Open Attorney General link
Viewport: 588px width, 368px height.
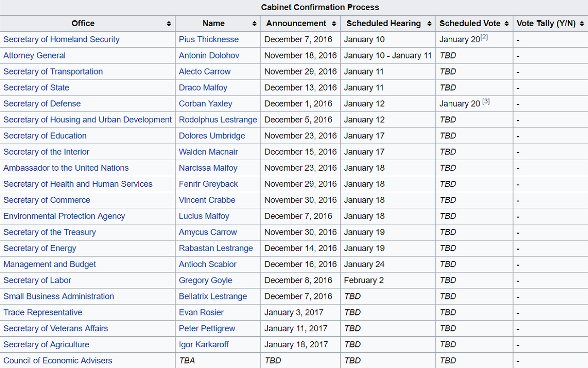[x=34, y=56]
